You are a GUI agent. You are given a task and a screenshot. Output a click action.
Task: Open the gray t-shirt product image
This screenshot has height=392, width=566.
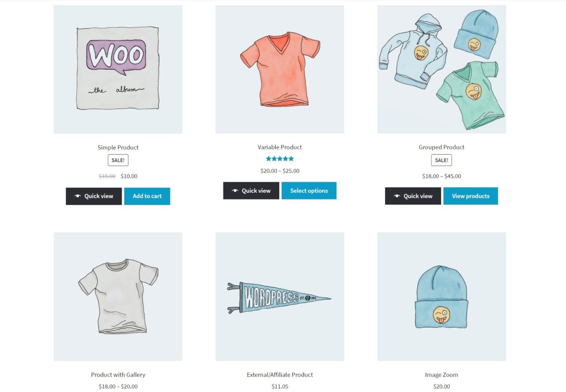pyautogui.click(x=118, y=296)
